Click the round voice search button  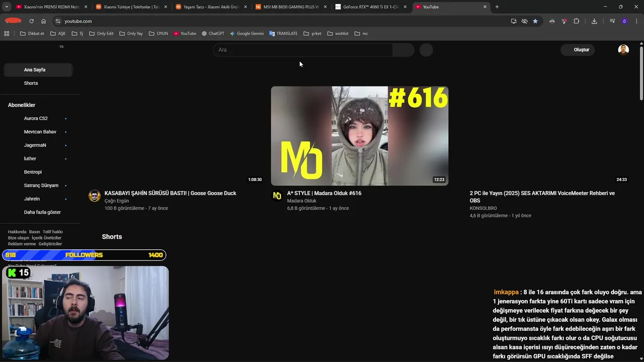pos(426,50)
